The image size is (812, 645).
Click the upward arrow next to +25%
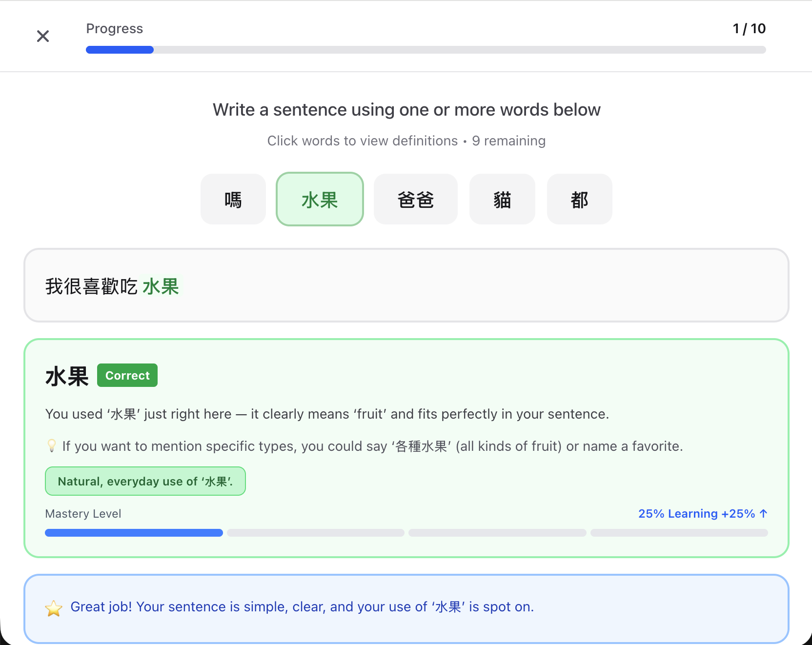point(764,513)
